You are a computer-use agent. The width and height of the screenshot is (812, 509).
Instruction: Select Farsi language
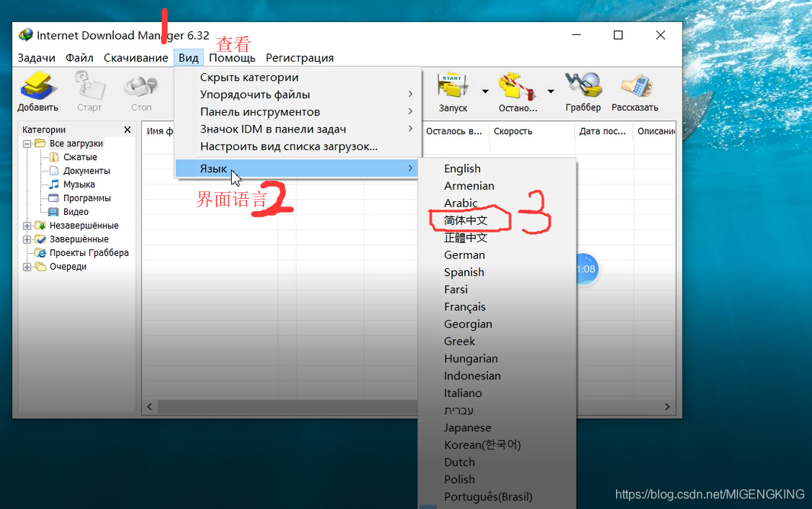pos(456,290)
